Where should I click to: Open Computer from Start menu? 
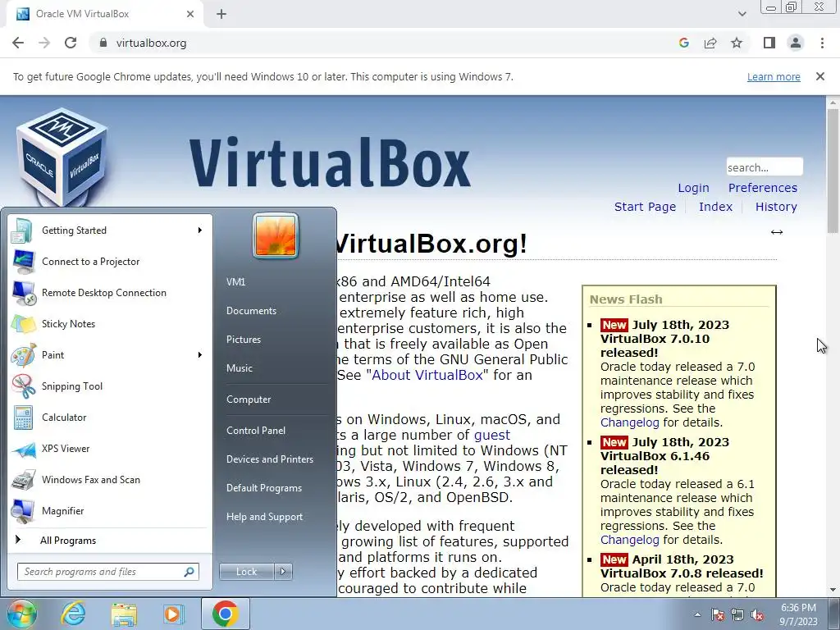(249, 399)
